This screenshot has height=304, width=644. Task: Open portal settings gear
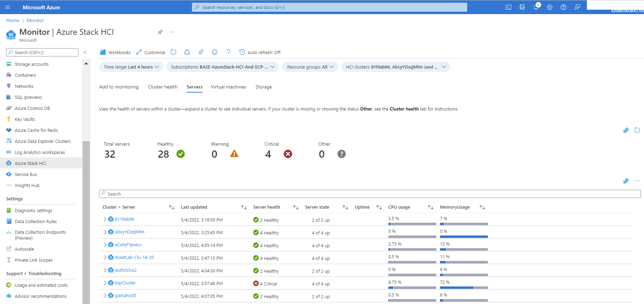550,7
